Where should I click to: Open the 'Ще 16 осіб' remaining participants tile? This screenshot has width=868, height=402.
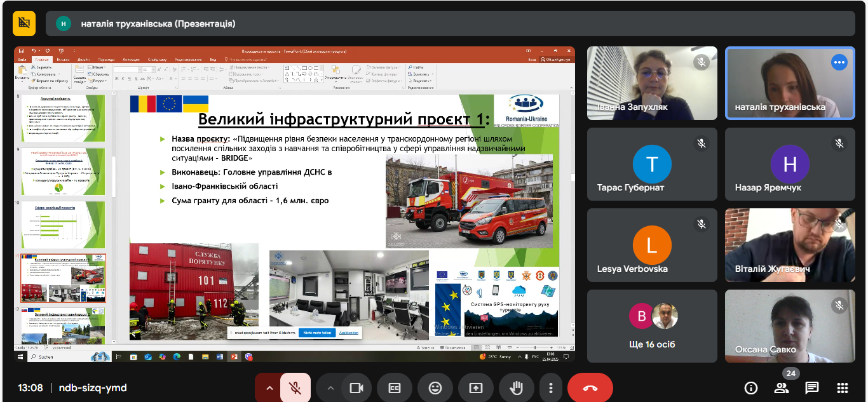tap(652, 326)
